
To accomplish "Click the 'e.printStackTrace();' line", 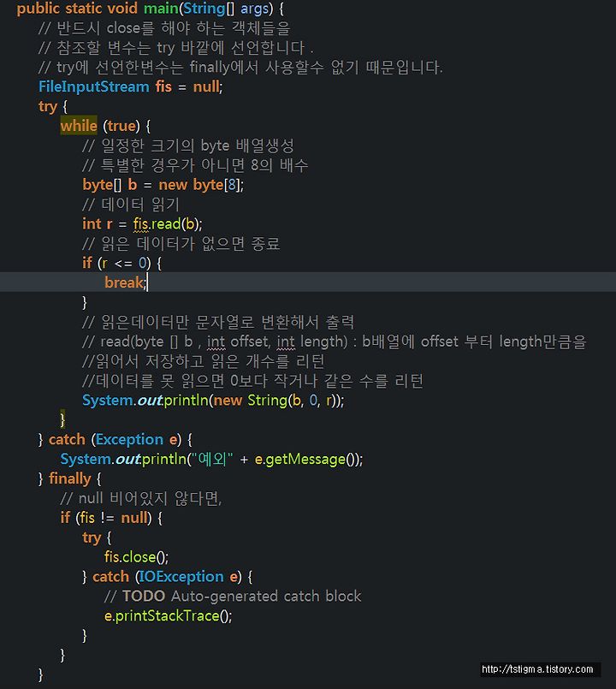I will point(168,615).
